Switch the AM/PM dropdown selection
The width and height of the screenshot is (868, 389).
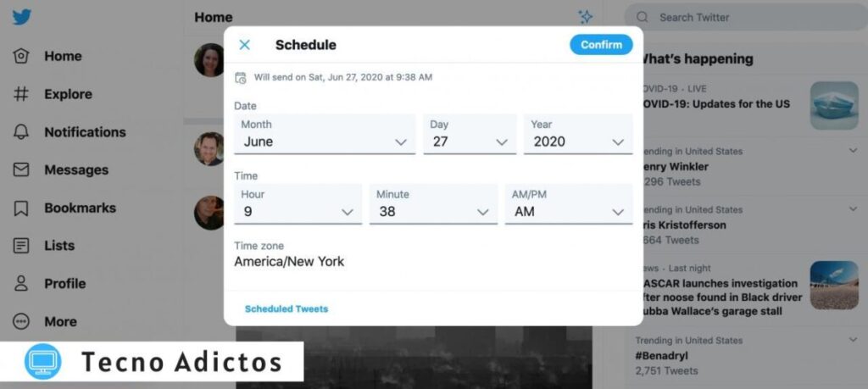click(x=569, y=204)
